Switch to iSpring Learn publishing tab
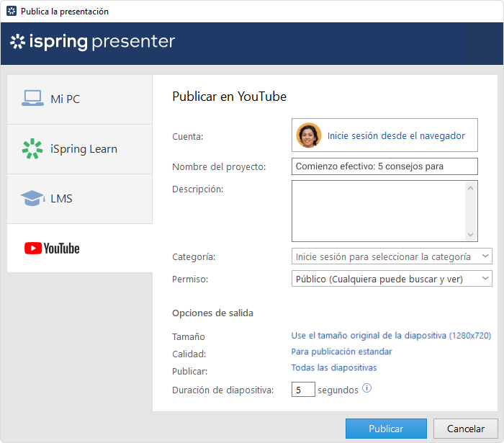 [80, 149]
